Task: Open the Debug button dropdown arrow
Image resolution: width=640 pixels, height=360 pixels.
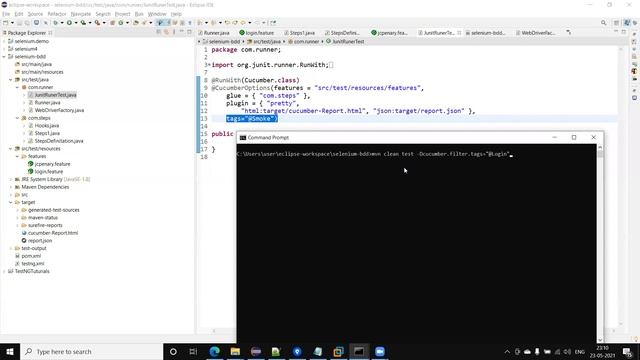Action: (62, 23)
